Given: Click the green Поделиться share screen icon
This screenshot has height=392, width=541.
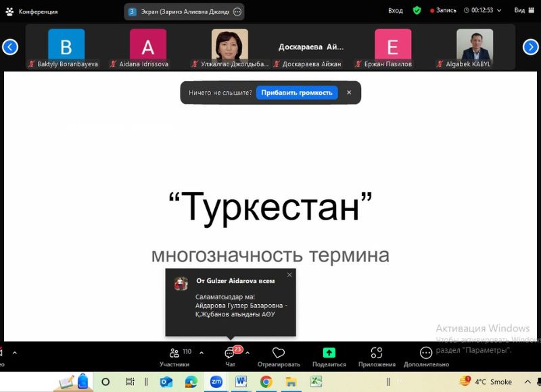Looking at the screenshot, I should point(329,356).
